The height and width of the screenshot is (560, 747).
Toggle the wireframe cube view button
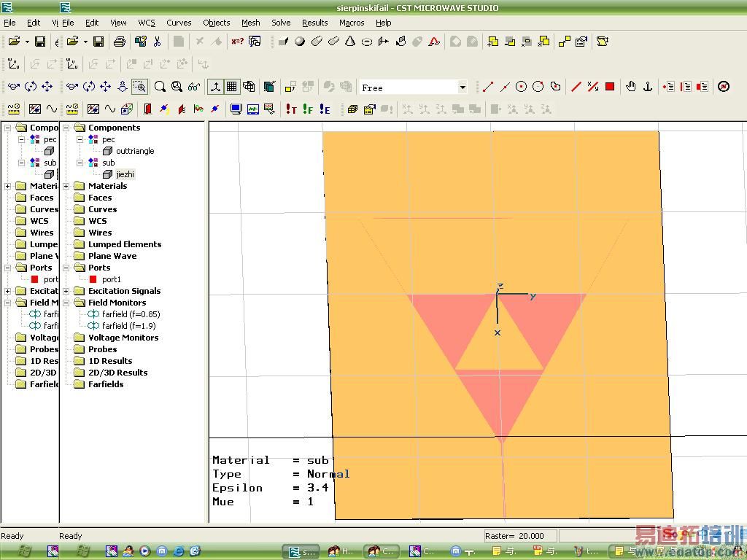coord(249,87)
